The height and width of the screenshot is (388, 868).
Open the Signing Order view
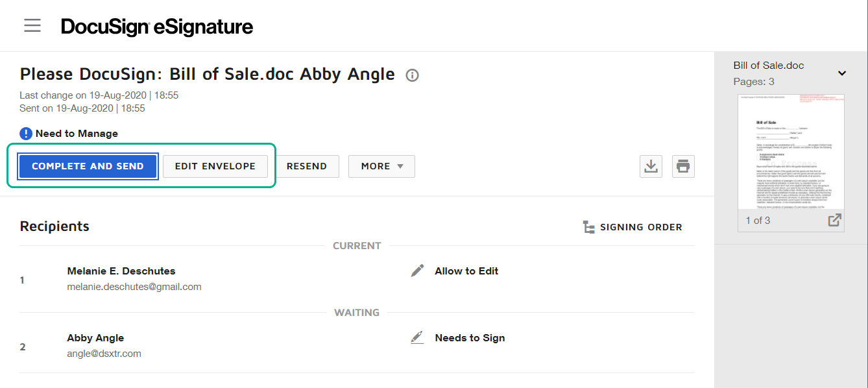[640, 227]
